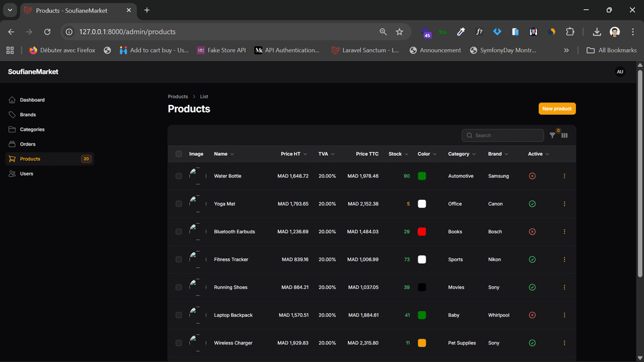644x362 pixels.
Task: Open the toggle columns icon
Action: [x=564, y=136]
